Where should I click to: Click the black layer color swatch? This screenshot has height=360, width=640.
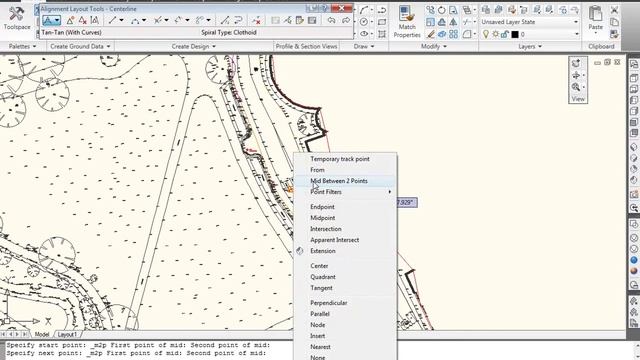(515, 35)
